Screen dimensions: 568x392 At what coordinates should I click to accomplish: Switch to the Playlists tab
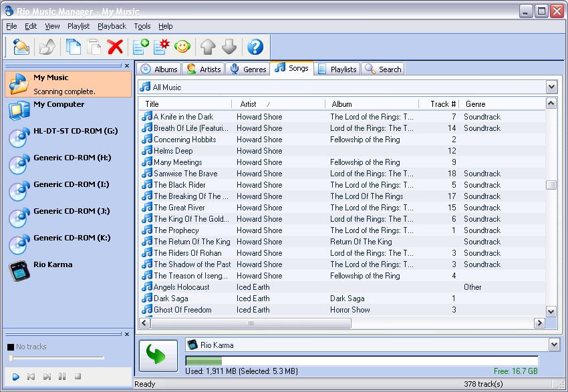pyautogui.click(x=337, y=69)
